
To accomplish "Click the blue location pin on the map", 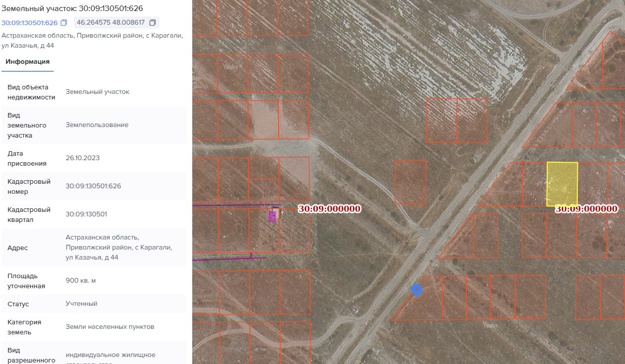I will [416, 290].
